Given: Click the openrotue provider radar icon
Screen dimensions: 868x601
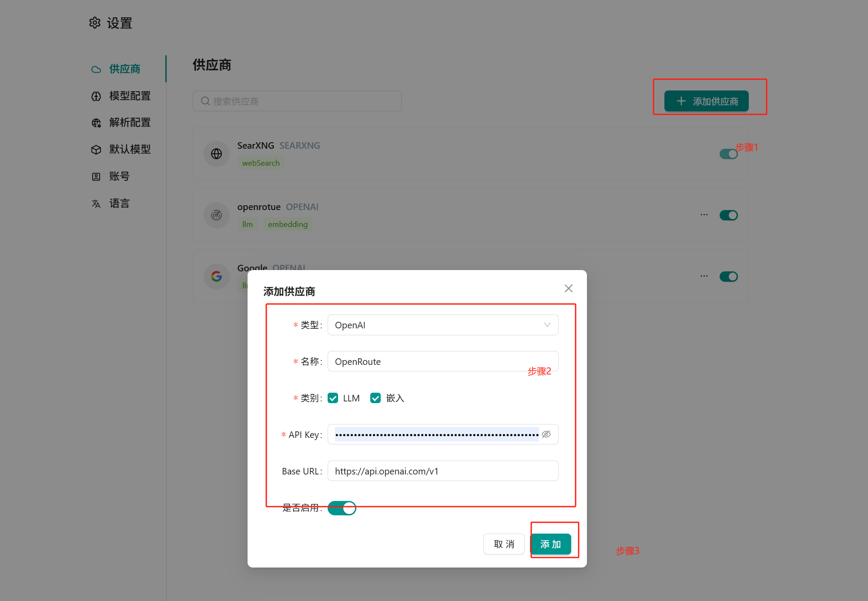Looking at the screenshot, I should point(216,215).
